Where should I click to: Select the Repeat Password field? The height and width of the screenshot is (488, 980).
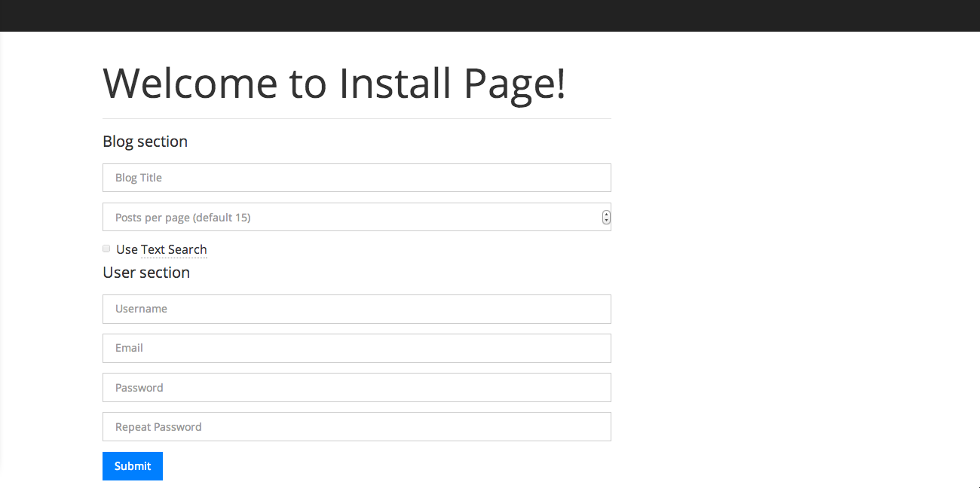click(357, 426)
